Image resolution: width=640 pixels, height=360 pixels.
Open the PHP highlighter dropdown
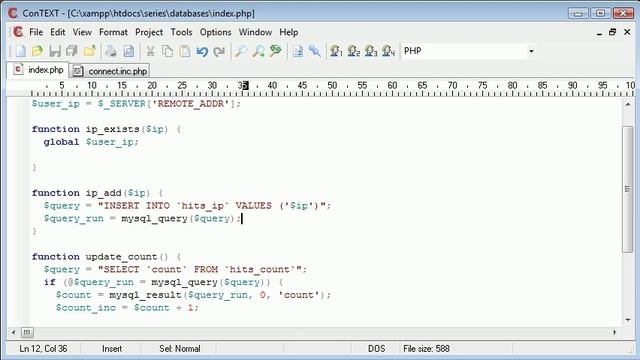[x=531, y=51]
